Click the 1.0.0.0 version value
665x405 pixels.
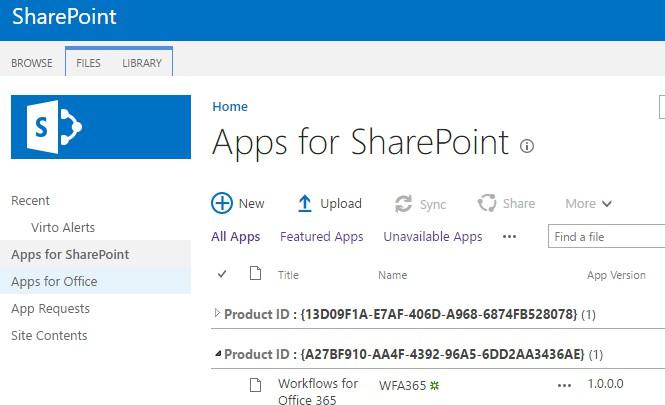pos(605,384)
